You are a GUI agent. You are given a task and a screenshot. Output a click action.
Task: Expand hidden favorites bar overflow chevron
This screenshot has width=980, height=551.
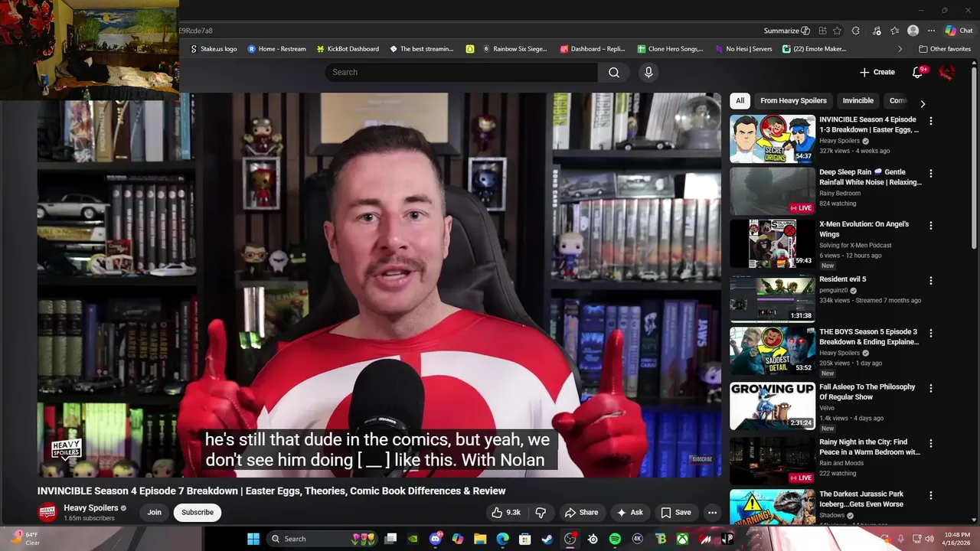(900, 49)
